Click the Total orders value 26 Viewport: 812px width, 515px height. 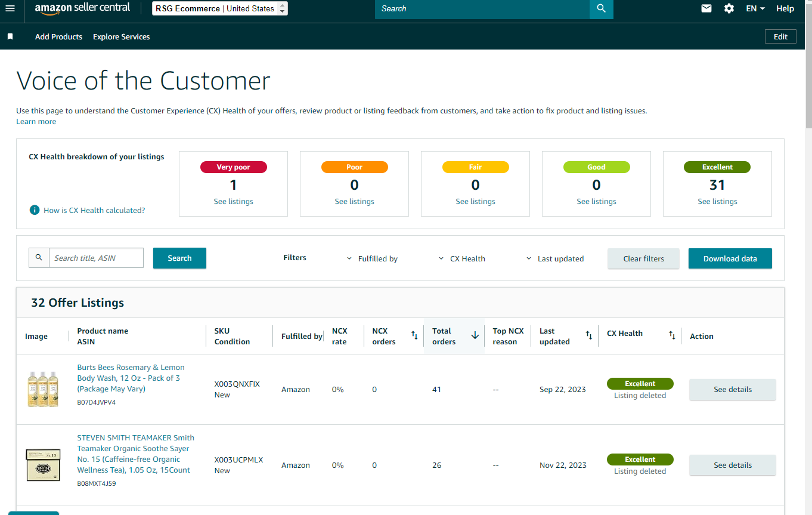click(x=437, y=465)
